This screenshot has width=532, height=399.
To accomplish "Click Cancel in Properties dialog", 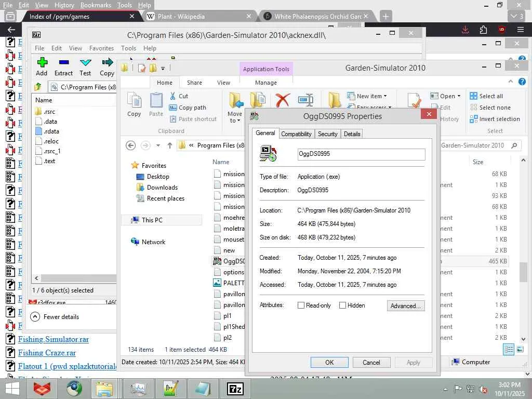I will click(371, 362).
